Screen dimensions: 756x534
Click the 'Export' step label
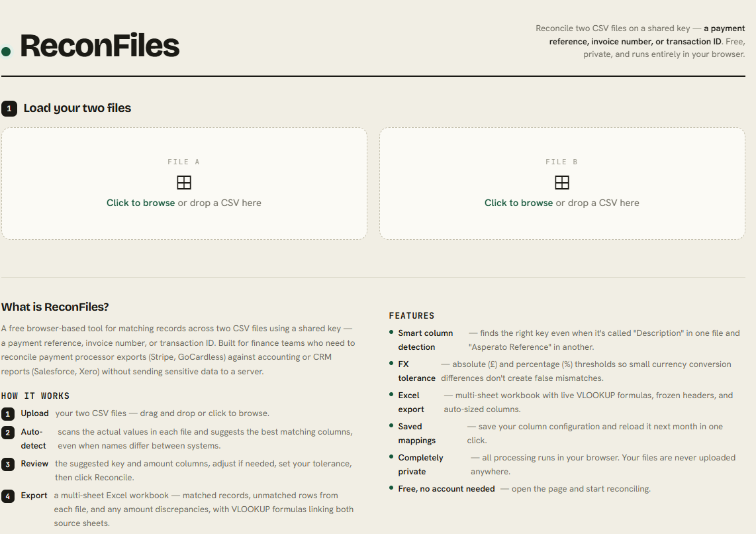[x=34, y=496]
